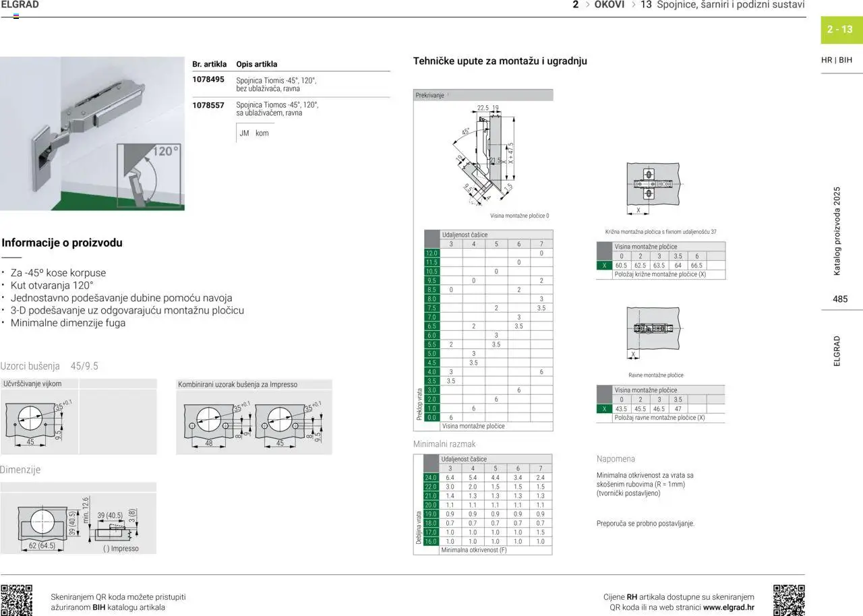The height and width of the screenshot is (616, 863).
Task: Select article number 1078495
Action: 208,80
